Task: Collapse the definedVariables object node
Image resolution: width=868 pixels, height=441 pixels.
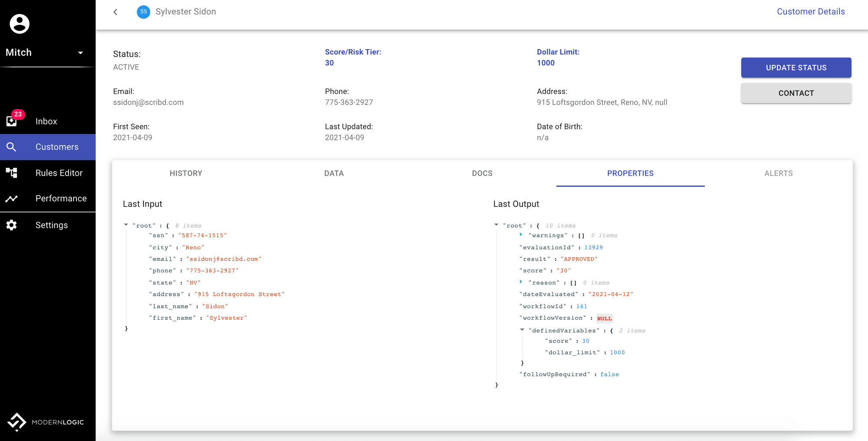Action: click(x=522, y=330)
